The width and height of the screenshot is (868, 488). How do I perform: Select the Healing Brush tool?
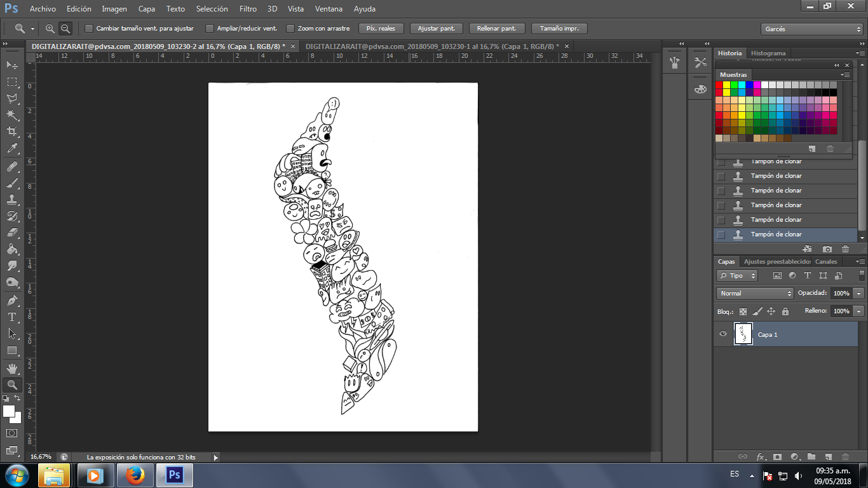tap(12, 166)
